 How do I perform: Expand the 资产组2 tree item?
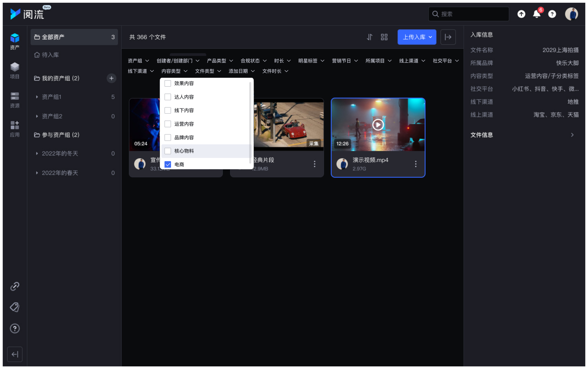tap(37, 116)
